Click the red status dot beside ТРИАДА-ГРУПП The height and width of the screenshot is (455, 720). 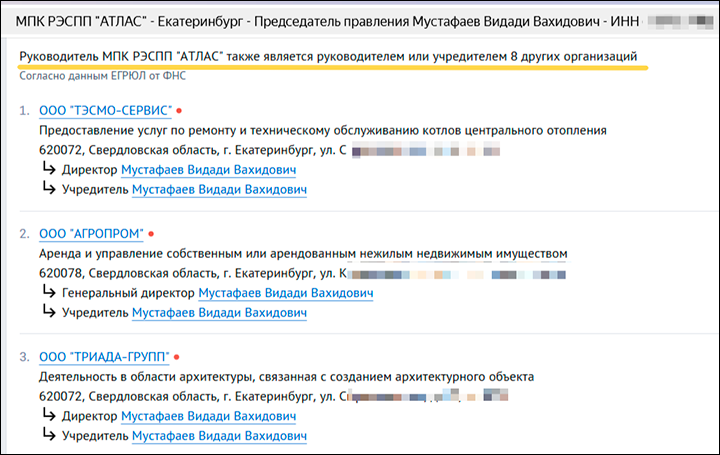click(x=177, y=357)
